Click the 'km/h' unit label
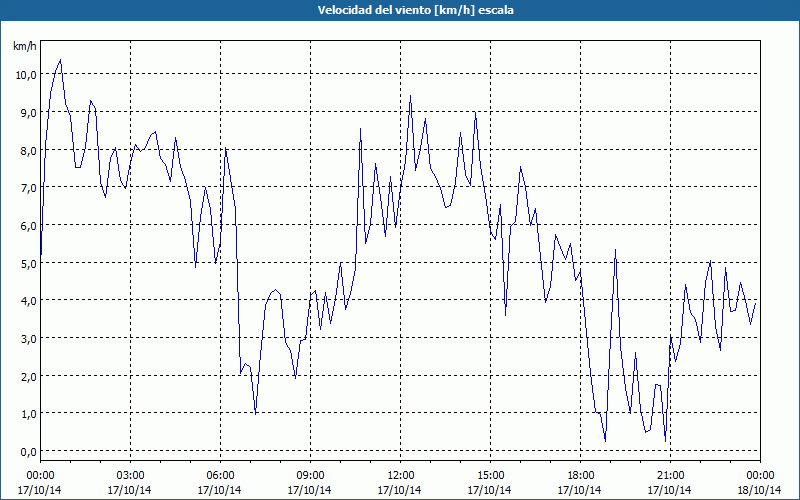The height and width of the screenshot is (500, 800). pos(24,46)
